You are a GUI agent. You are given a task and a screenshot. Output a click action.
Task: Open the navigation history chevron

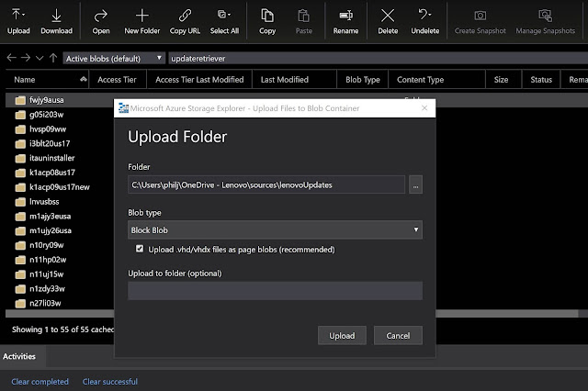point(40,58)
